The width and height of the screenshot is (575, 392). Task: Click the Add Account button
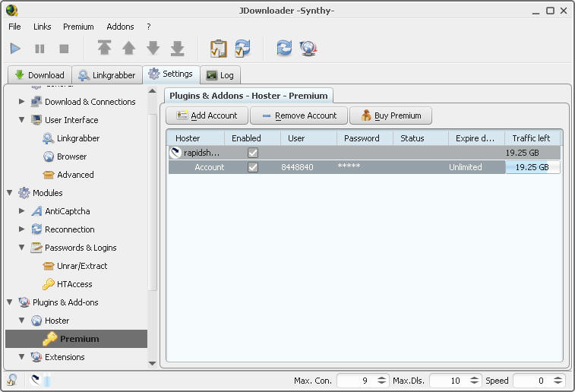click(x=207, y=115)
